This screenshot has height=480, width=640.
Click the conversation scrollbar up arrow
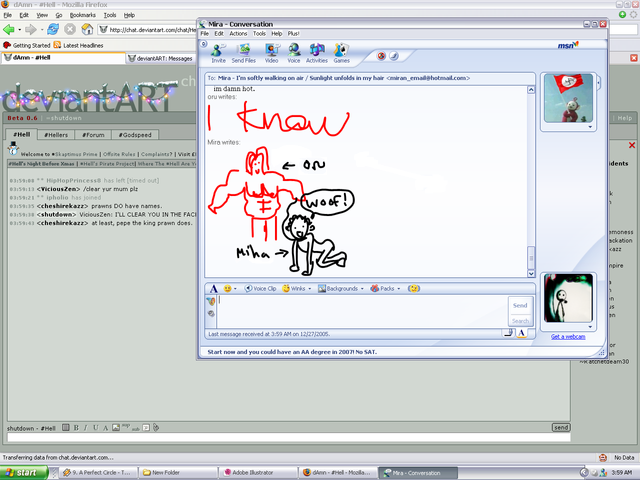531,89
